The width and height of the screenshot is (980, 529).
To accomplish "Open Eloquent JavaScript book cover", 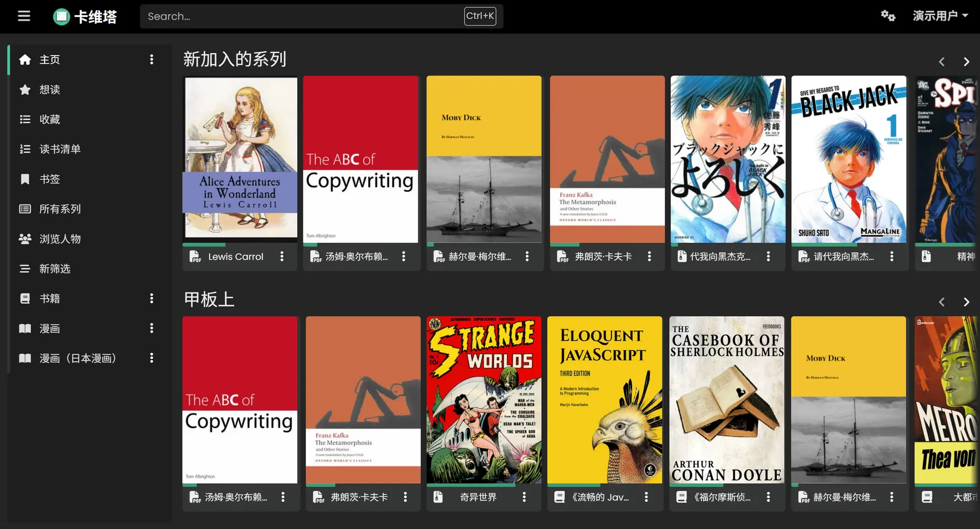I will [605, 399].
